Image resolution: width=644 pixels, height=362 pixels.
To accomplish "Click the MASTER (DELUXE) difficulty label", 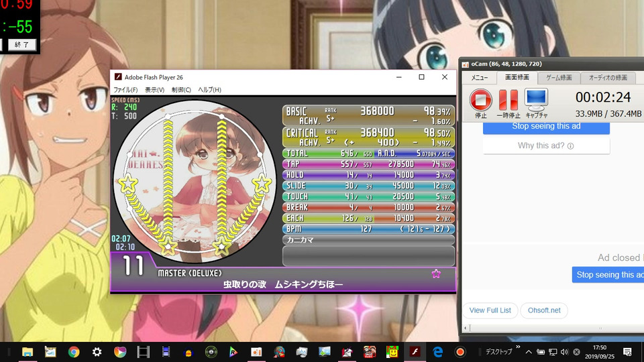I will click(x=190, y=274).
